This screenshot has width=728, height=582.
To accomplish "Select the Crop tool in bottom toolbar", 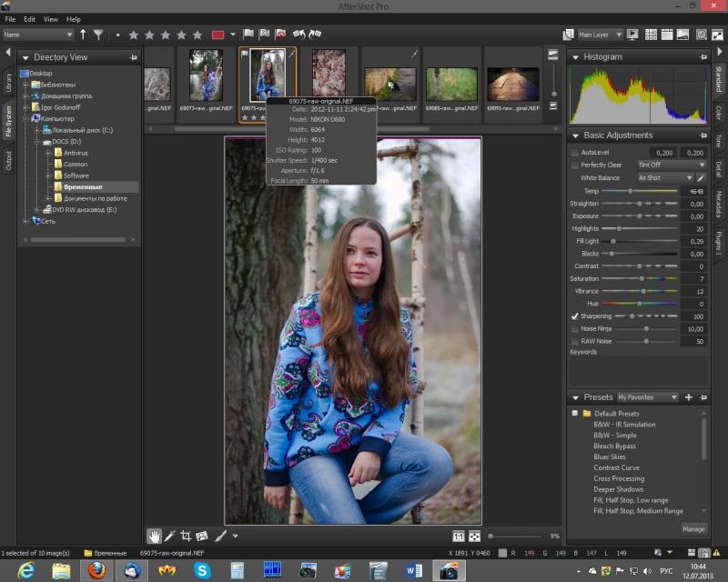I will [x=186, y=536].
